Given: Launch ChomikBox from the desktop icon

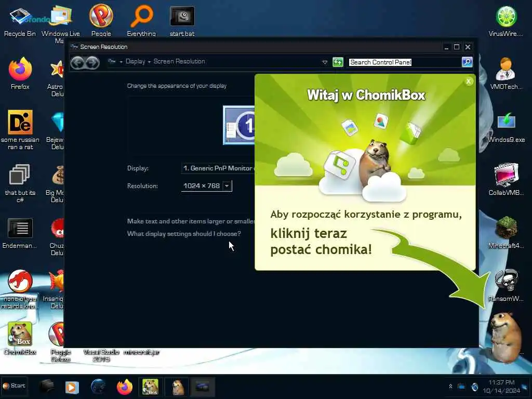Looking at the screenshot, I should pyautogui.click(x=20, y=338).
